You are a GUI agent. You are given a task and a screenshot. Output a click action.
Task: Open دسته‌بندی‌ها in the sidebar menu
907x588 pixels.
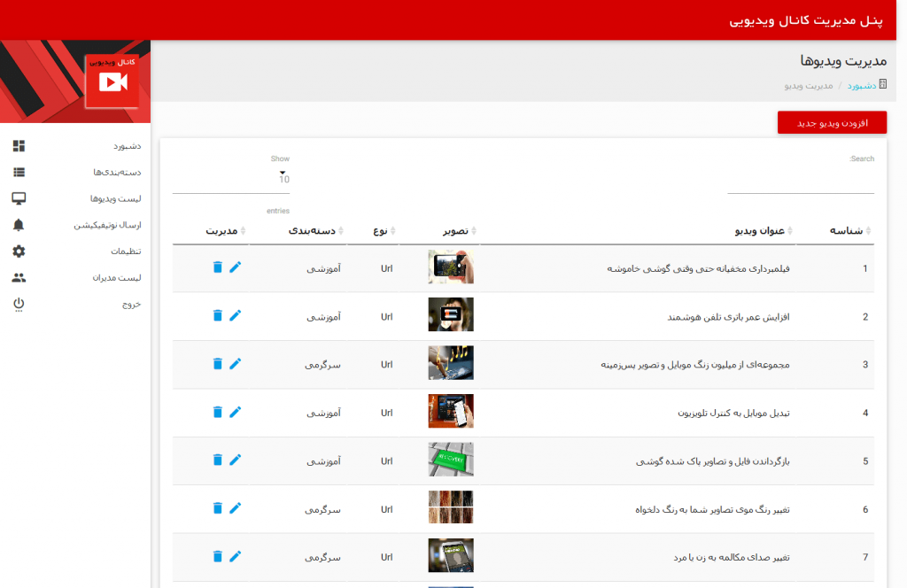coord(118,173)
